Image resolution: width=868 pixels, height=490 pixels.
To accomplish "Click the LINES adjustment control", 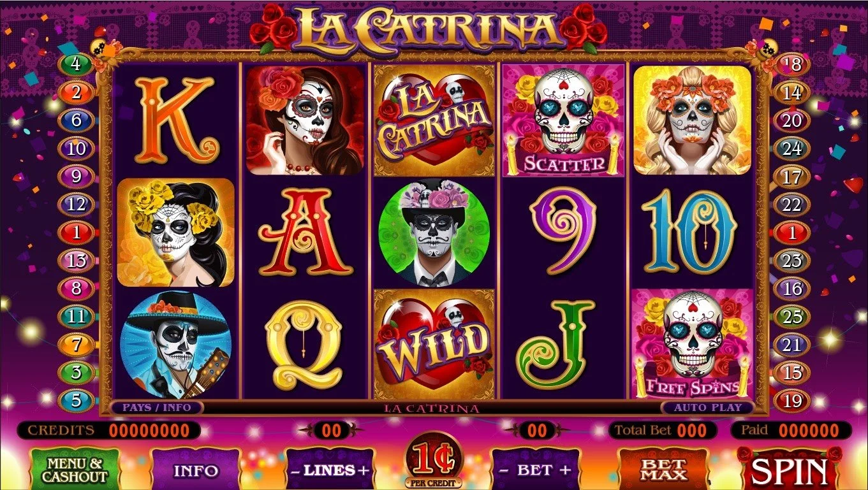I will click(x=330, y=471).
